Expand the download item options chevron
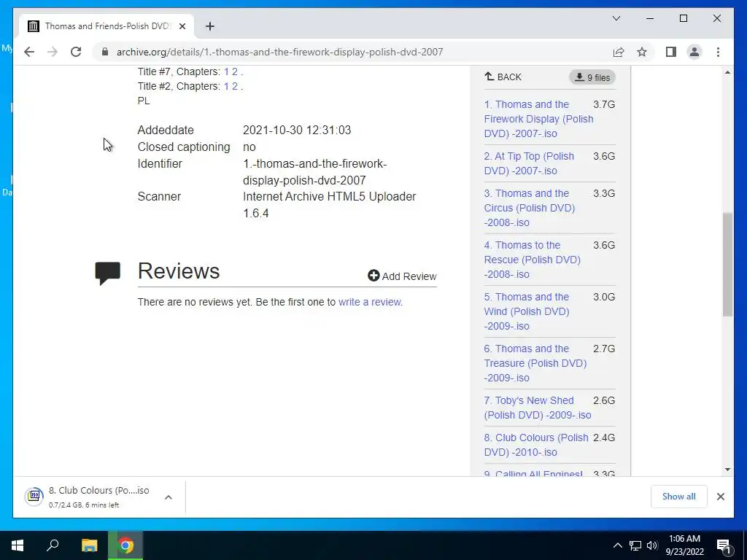 click(169, 497)
